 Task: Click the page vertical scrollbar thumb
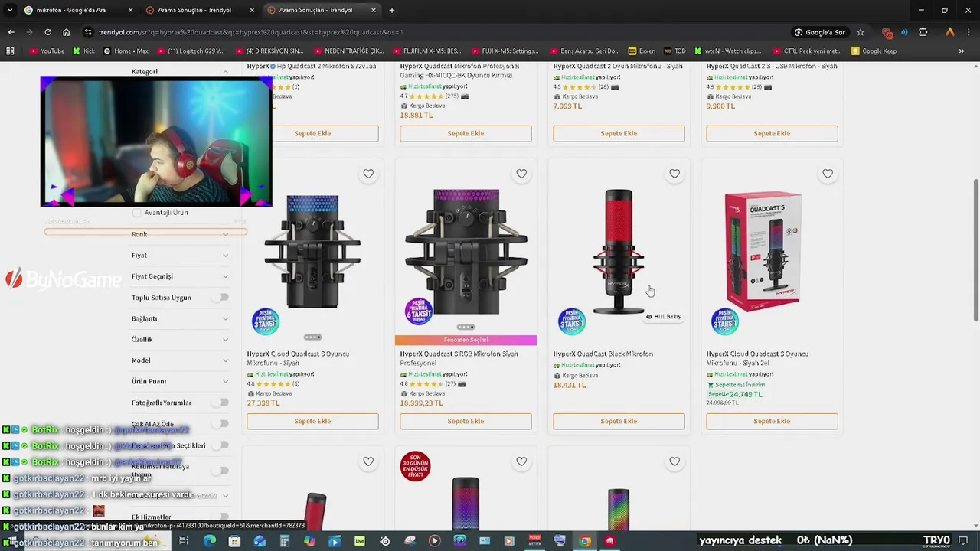[975, 250]
